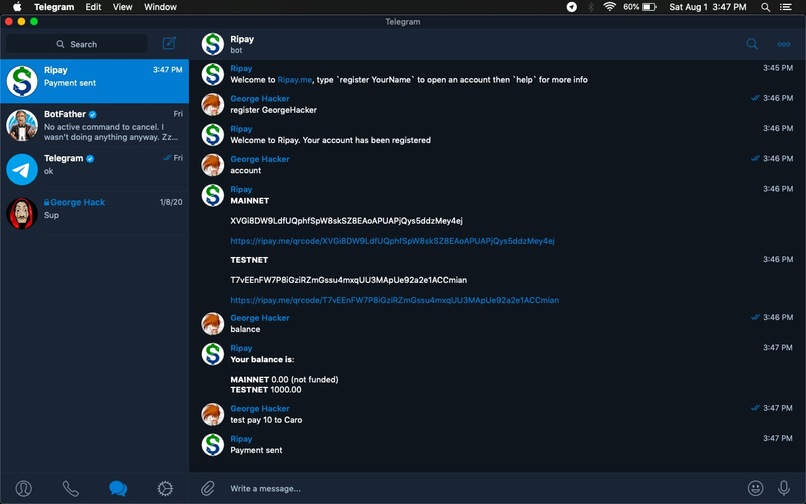This screenshot has height=504, width=806.
Task: Click 'Welcome to Ripay. Your account has been registered'
Action: point(331,140)
